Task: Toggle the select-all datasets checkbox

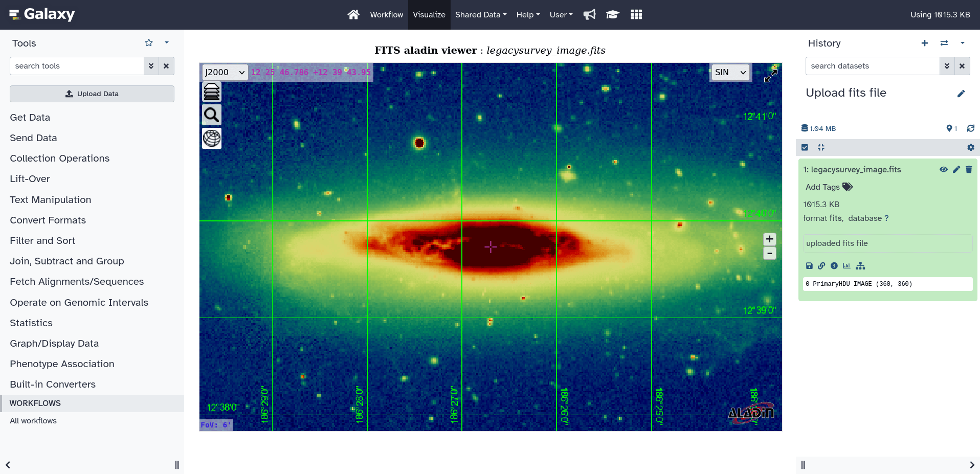Action: tap(805, 147)
